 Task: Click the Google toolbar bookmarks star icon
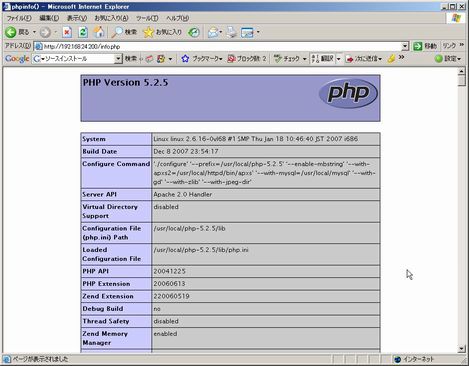[185, 59]
